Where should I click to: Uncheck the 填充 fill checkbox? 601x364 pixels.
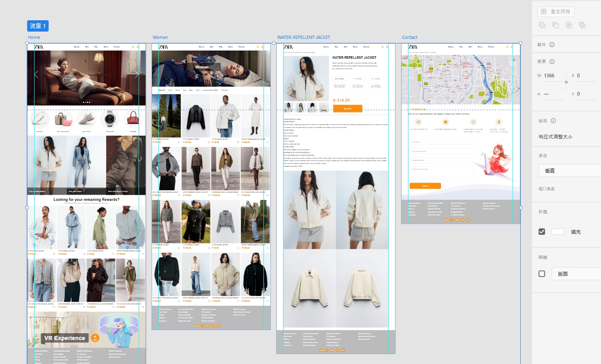pos(542,232)
